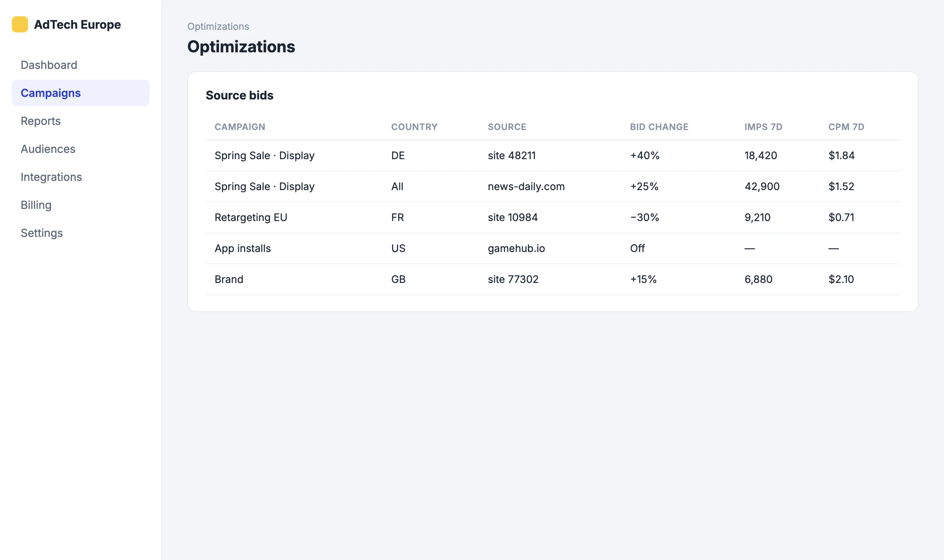Select the App installs campaign cell

(x=242, y=248)
